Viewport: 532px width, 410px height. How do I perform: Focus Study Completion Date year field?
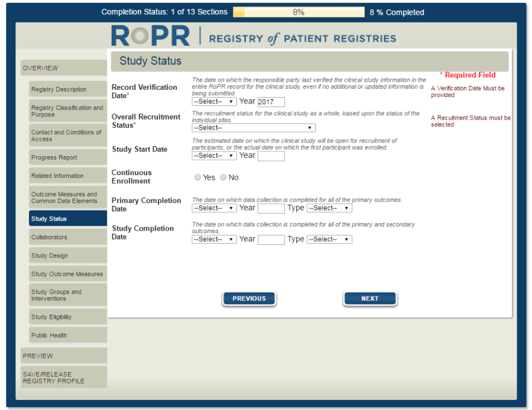tap(271, 240)
